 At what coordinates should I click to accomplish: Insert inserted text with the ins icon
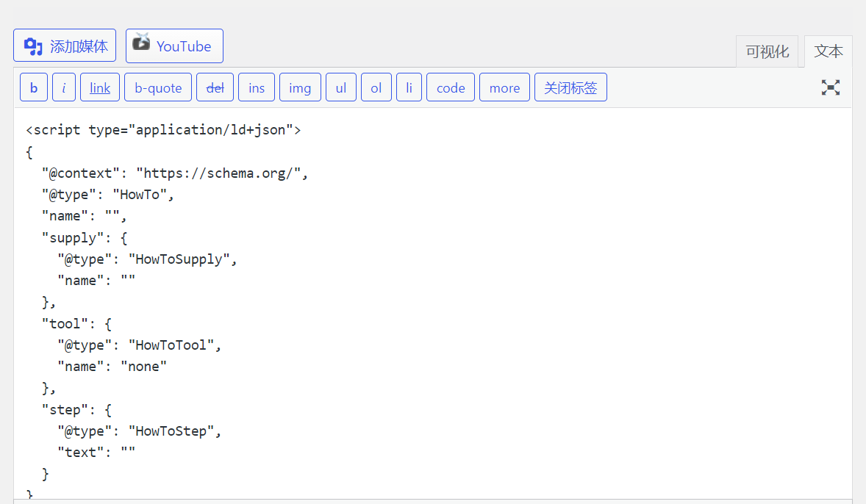256,87
